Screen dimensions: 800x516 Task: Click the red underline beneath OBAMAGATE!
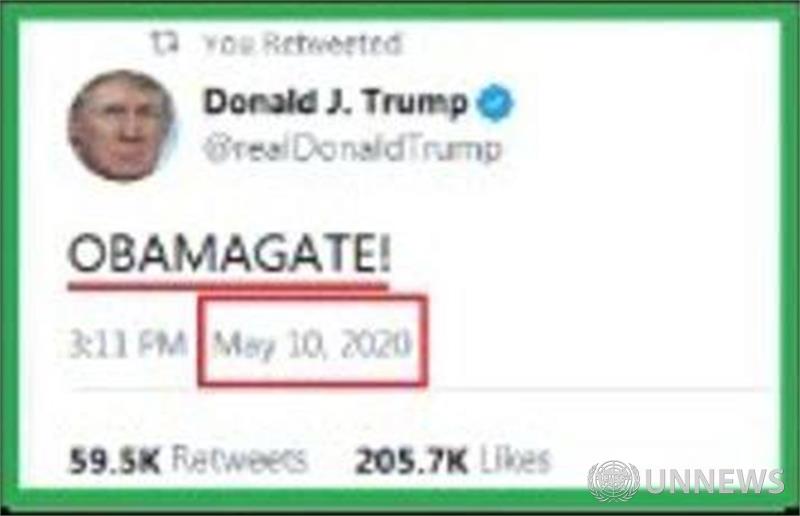tap(228, 285)
